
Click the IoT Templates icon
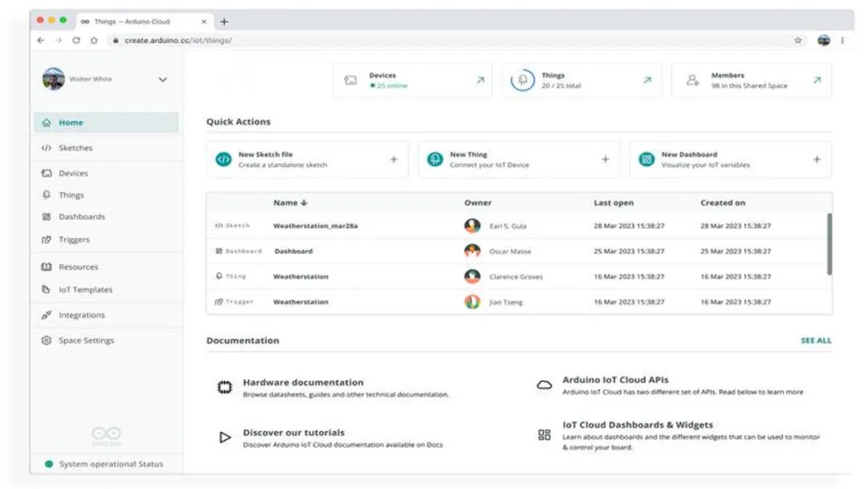[x=47, y=289]
